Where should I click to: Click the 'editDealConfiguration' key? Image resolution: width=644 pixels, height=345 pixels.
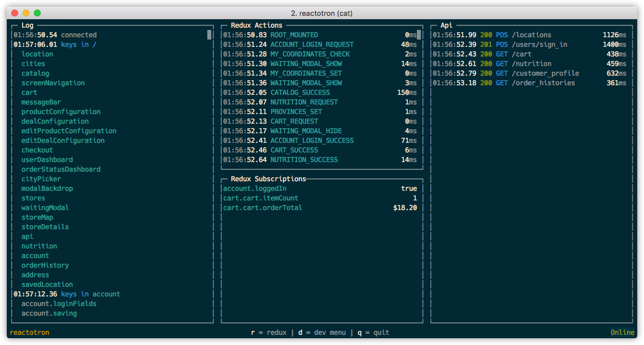63,141
